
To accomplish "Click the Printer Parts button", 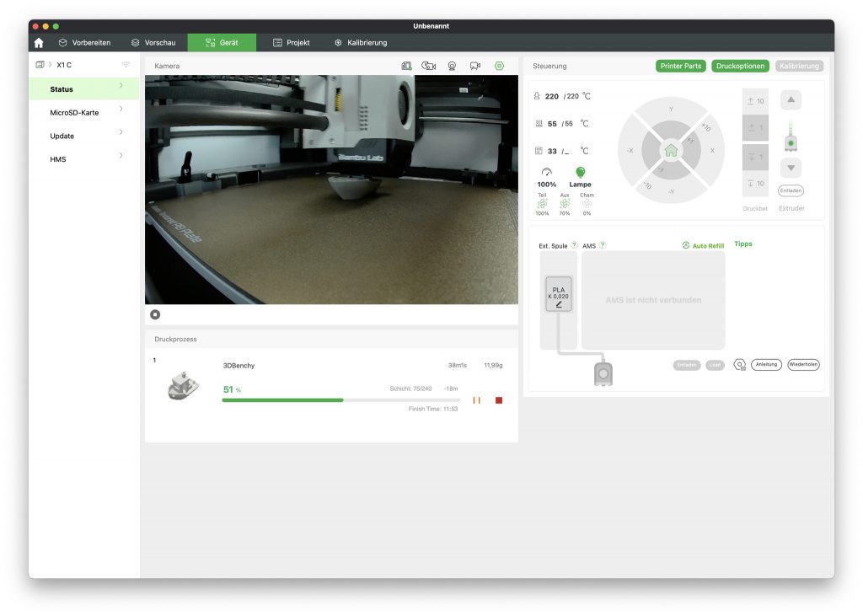I will pos(680,66).
